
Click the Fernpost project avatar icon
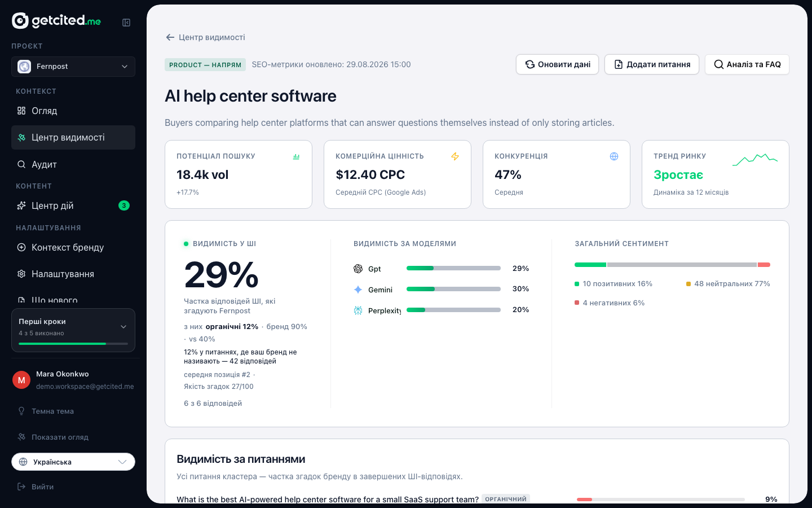(24, 67)
